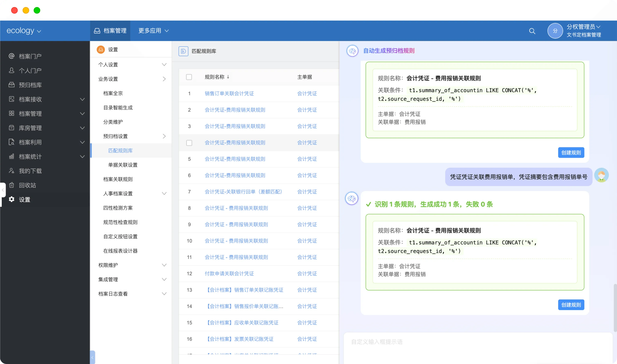Click the AI assistant icon beside 自动生成预归档规则
This screenshot has width=617, height=364.
coord(352,51)
